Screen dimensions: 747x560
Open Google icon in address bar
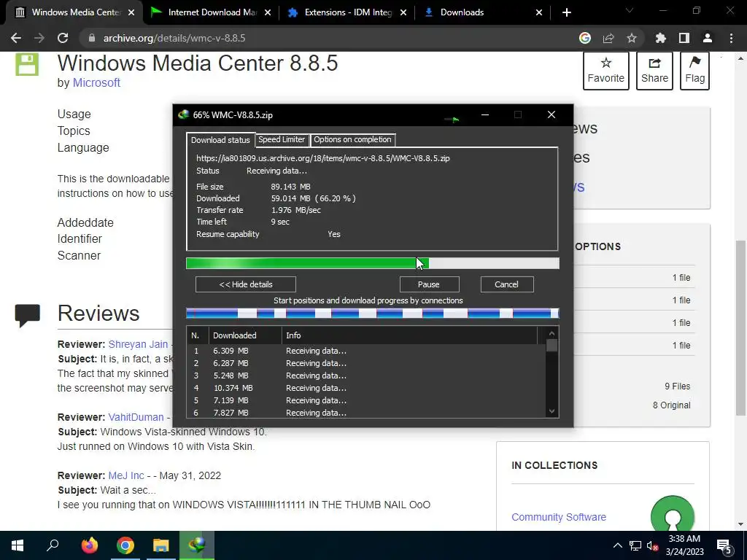[x=585, y=38]
